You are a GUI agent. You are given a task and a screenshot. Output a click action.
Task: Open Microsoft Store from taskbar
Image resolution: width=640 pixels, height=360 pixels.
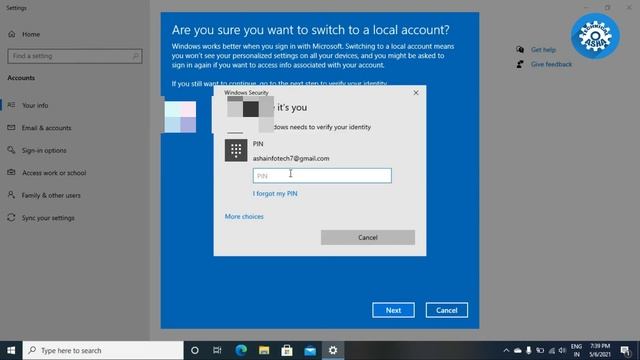pos(287,350)
